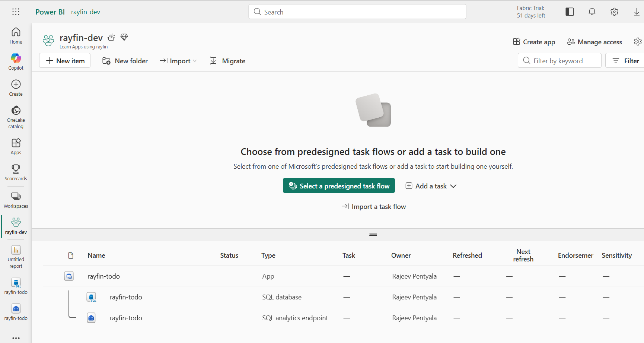Click rayfin-dev breadcrumb in header
The width and height of the screenshot is (644, 343).
point(86,12)
